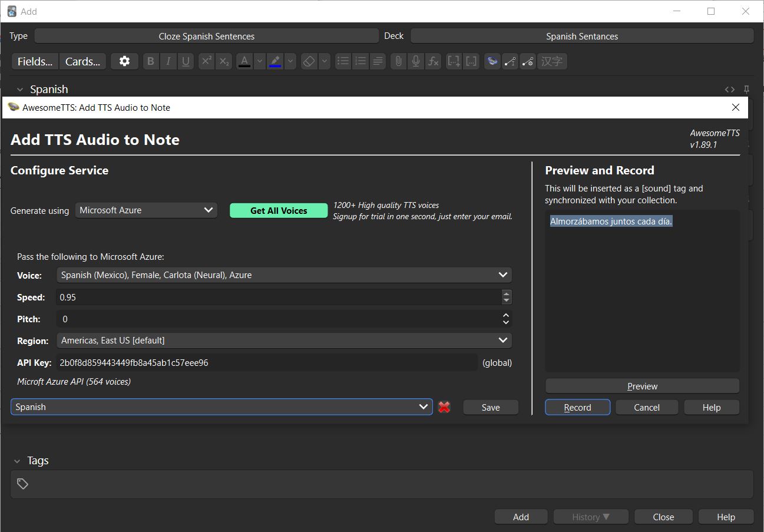Insert cloze deletion with same number
This screenshot has height=532, width=764.
point(471,61)
